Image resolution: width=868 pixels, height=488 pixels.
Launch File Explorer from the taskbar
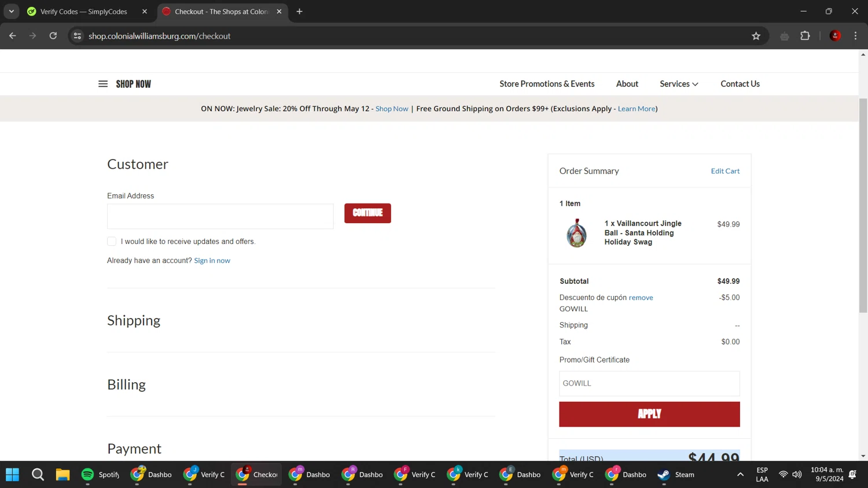coord(62,475)
